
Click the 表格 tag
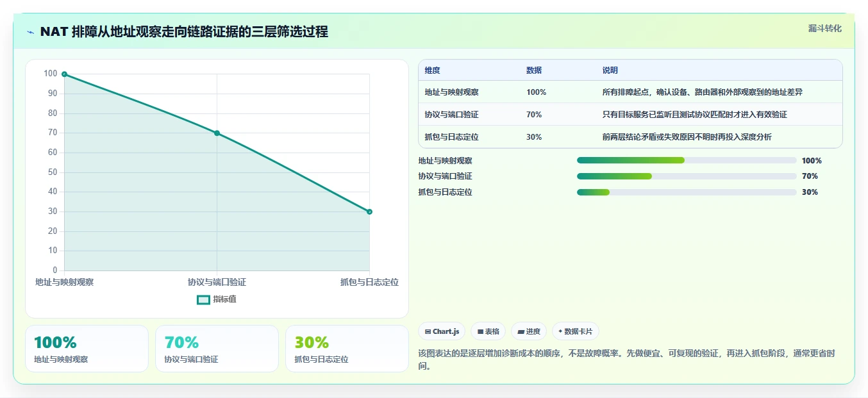tap(488, 331)
